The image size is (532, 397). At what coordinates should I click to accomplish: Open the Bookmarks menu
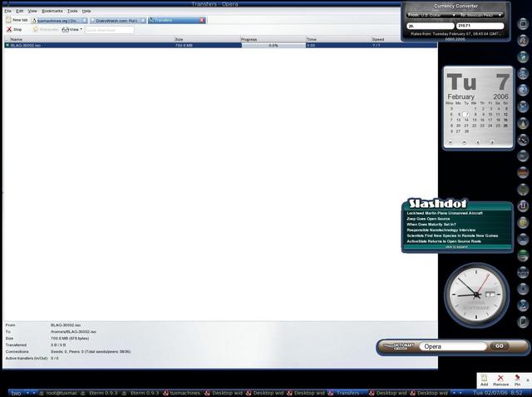52,11
